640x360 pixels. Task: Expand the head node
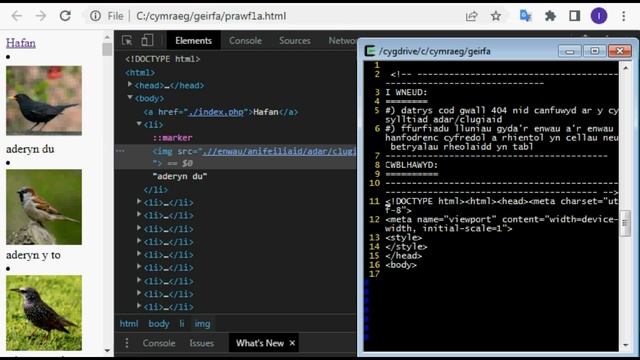point(130,84)
